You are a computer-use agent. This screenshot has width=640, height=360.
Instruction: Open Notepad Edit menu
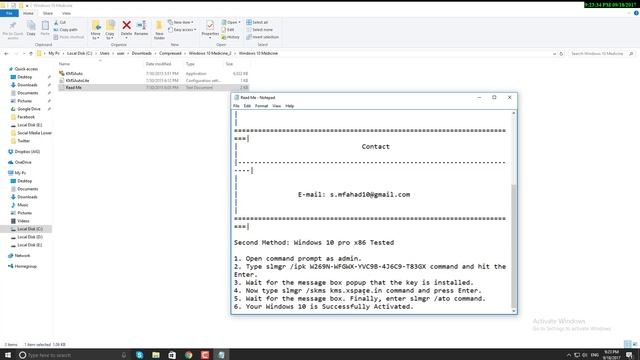coord(247,106)
